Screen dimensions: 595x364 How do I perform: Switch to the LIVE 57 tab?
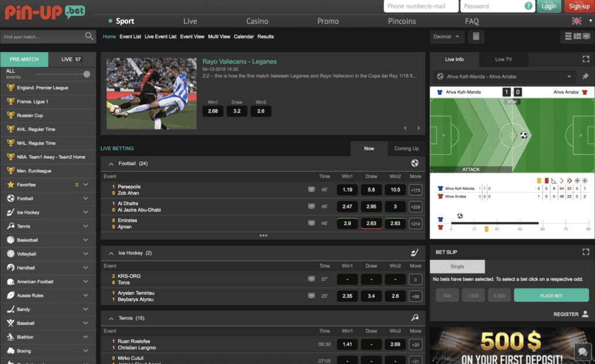tap(71, 59)
